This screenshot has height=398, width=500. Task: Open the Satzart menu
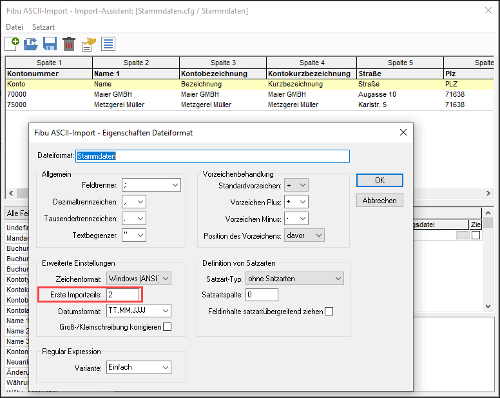(x=43, y=27)
